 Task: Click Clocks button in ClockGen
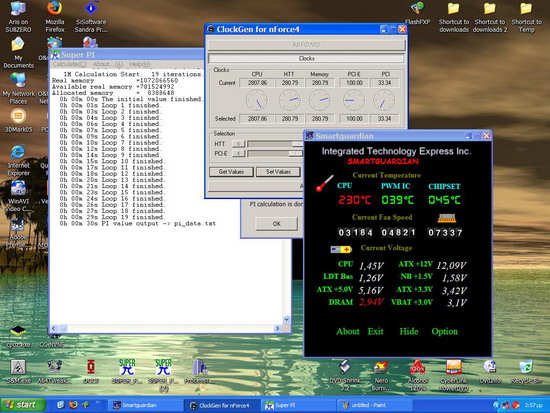306,58
